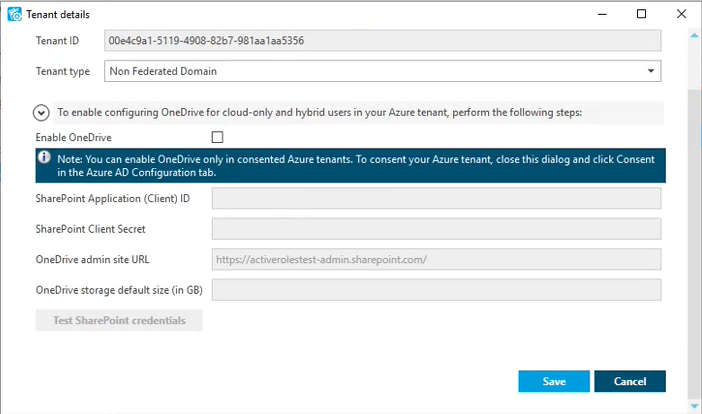Image resolution: width=702 pixels, height=414 pixels.
Task: Select the OneDrive admin site URL field
Action: [x=437, y=259]
